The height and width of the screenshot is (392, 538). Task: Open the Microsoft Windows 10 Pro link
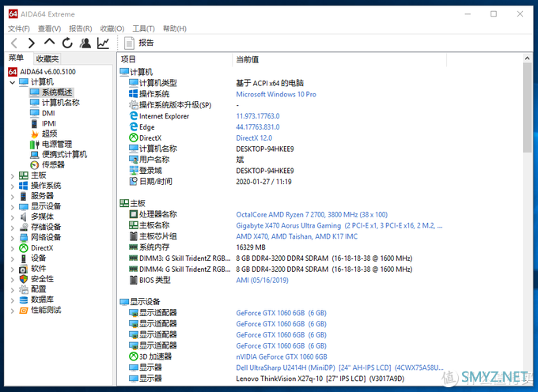click(x=276, y=94)
